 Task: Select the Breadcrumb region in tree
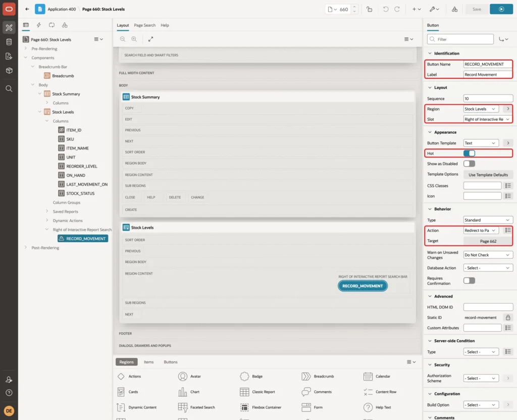pos(63,76)
